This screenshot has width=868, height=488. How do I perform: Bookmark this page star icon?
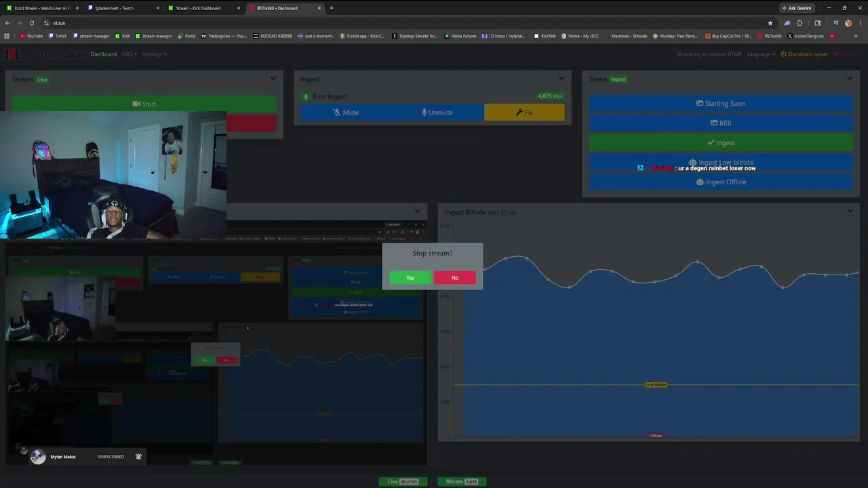(770, 23)
